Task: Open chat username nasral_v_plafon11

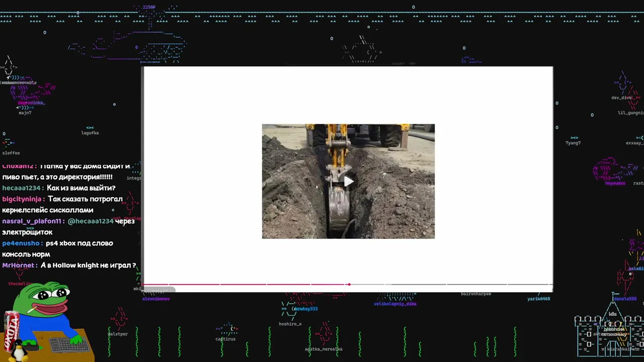Action: [31, 221]
